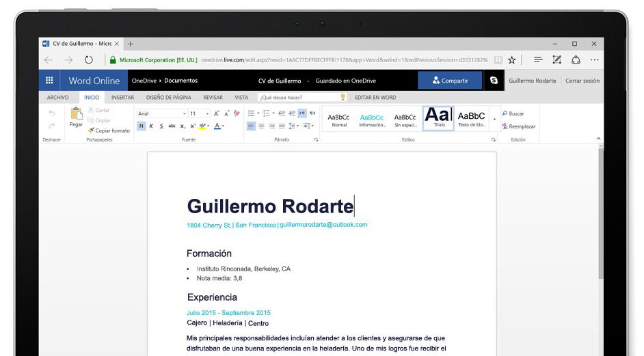The height and width of the screenshot is (356, 644).
Task: Click EDITAR EN WORD
Action: [375, 97]
